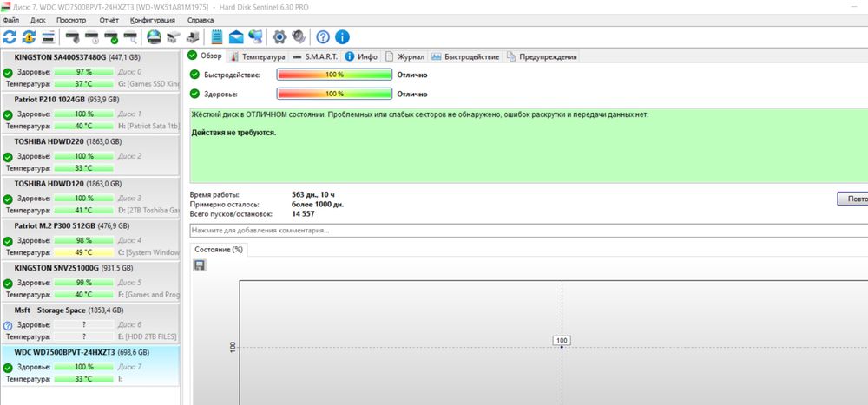Screen dimensions: 868x405
Task: Open the Предупреждения tab
Action: point(542,56)
